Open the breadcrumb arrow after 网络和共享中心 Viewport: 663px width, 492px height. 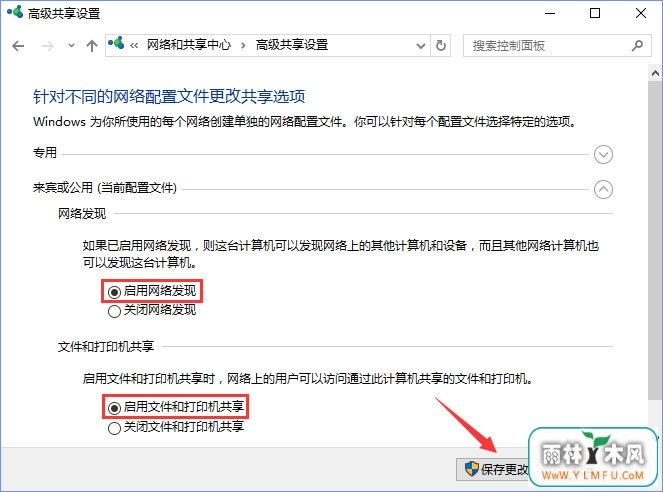click(x=243, y=45)
